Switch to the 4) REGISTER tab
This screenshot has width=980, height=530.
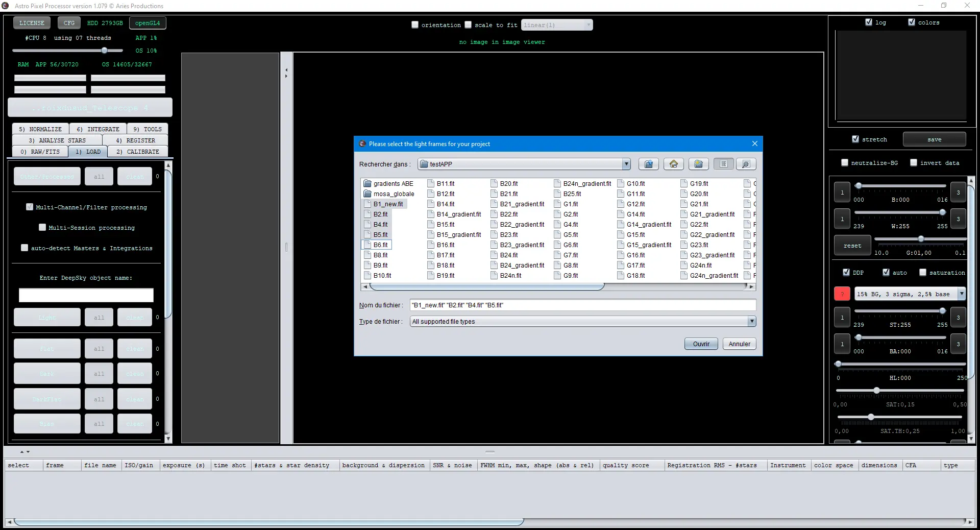pyautogui.click(x=135, y=140)
